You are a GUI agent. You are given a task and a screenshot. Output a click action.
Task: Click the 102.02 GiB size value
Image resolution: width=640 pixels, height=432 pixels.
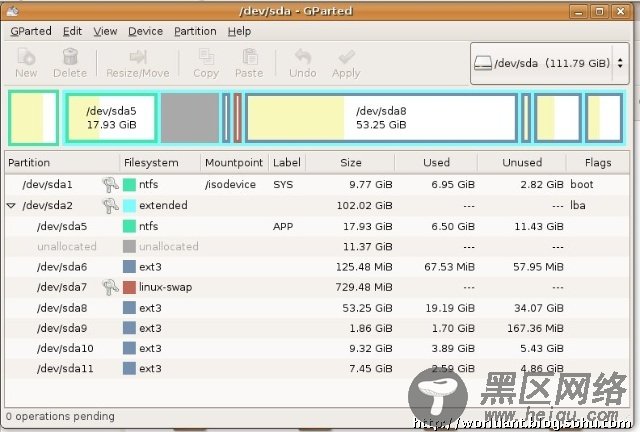point(364,205)
